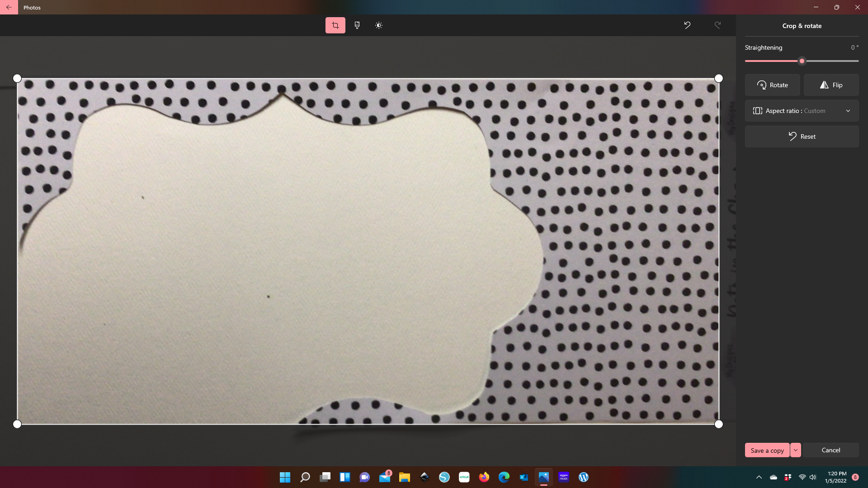Screen dimensions: 868x488
Task: Click the back arrow in Photos
Action: coord(9,7)
